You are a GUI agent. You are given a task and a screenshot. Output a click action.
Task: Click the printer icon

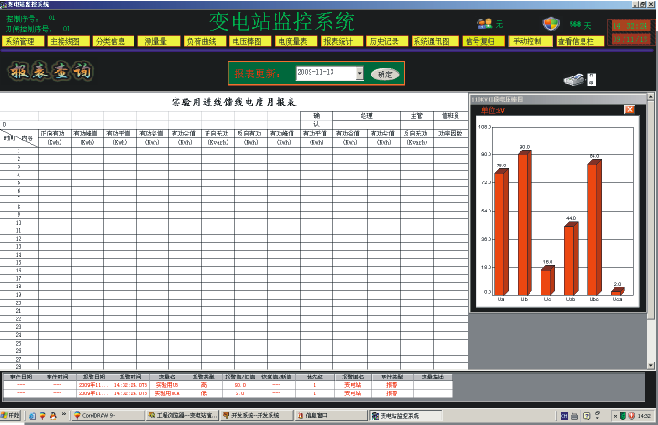click(x=573, y=79)
